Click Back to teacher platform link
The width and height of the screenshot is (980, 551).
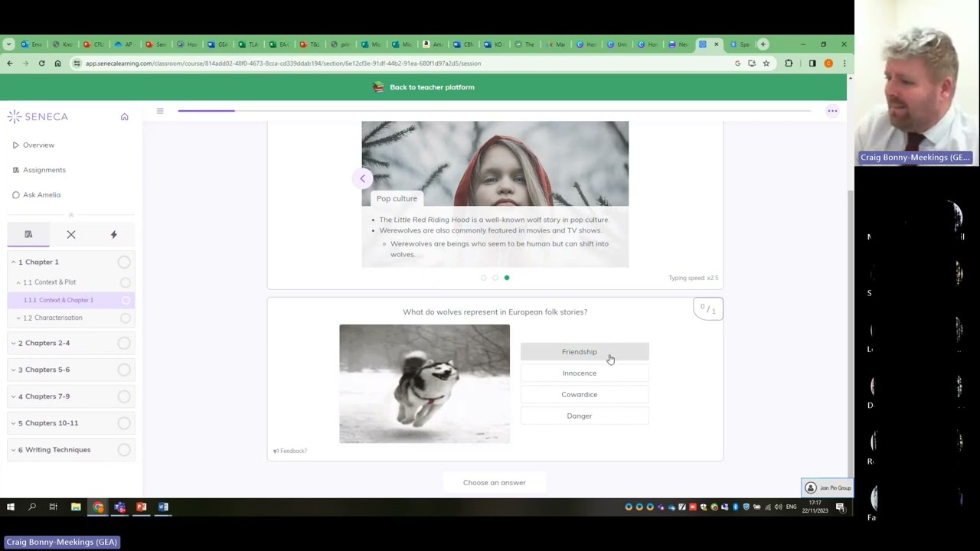(x=423, y=87)
